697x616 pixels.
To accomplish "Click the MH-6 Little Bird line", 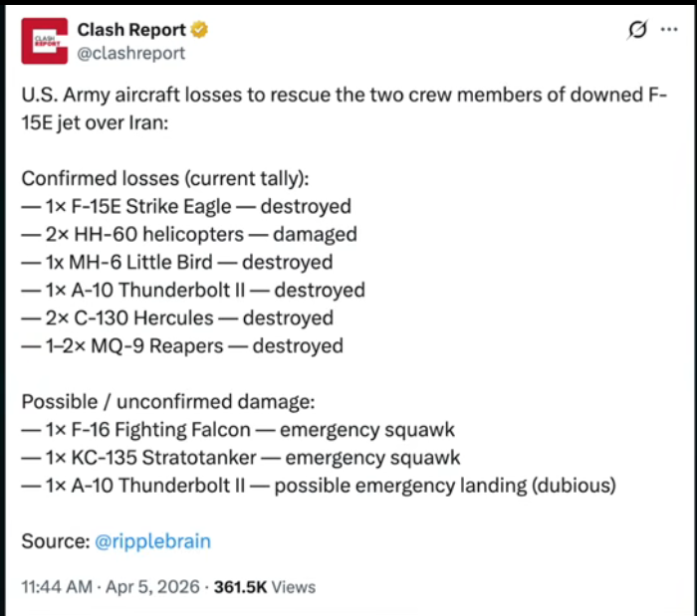I will point(177,263).
